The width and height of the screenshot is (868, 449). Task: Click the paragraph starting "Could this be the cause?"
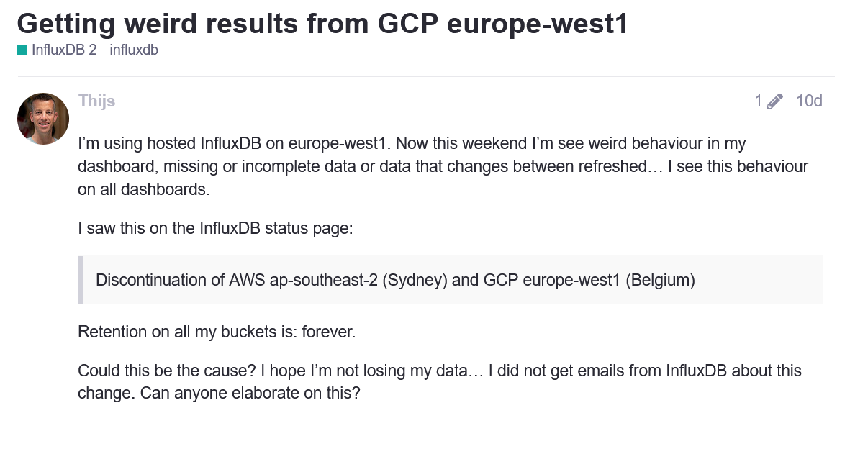point(439,382)
